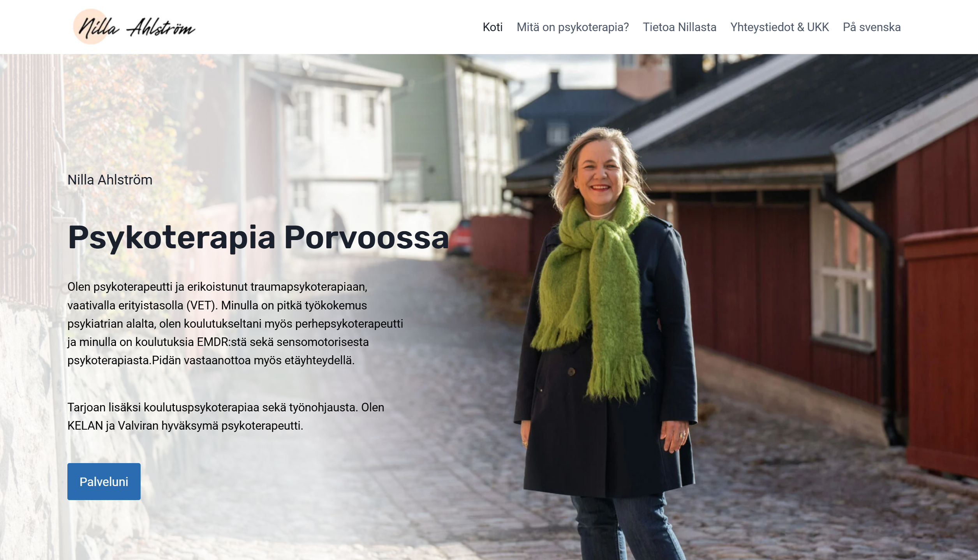
Task: Go to Tietoa Nillasta
Action: 679,27
